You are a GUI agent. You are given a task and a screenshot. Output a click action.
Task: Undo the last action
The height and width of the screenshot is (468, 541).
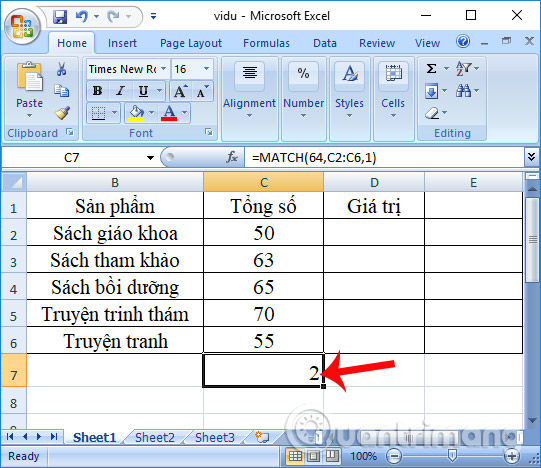[82, 16]
